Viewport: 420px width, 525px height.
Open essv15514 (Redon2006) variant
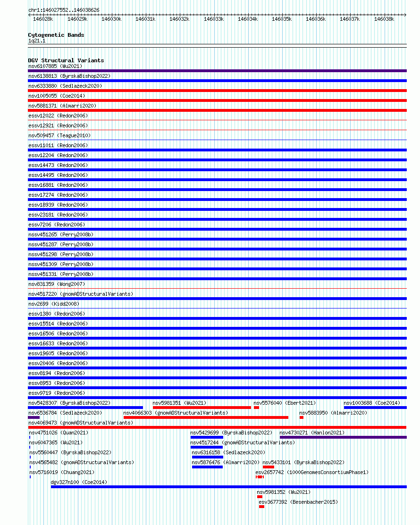point(58,324)
